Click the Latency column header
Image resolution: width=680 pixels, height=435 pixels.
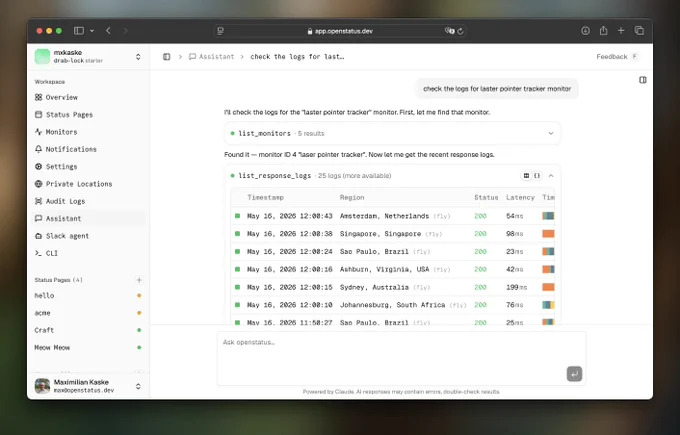pyautogui.click(x=520, y=197)
